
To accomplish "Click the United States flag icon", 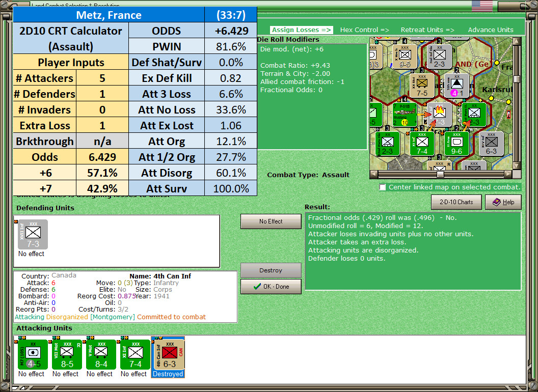I will click(482, 6).
